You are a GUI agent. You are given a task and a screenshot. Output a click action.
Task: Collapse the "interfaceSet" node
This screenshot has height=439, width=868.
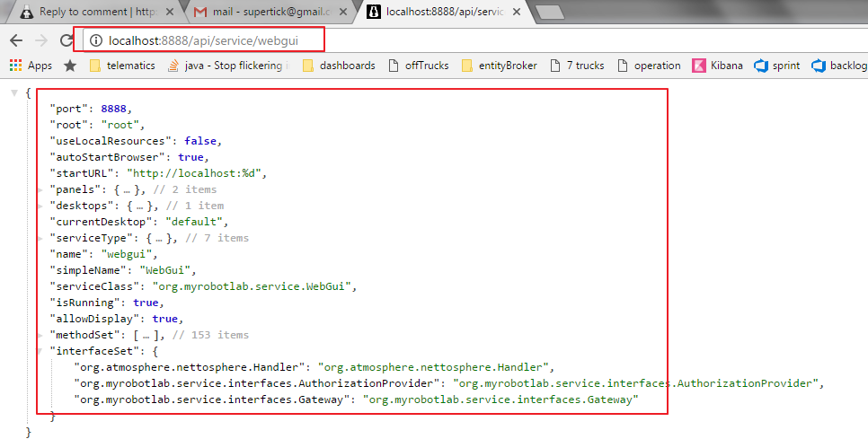tap(40, 351)
